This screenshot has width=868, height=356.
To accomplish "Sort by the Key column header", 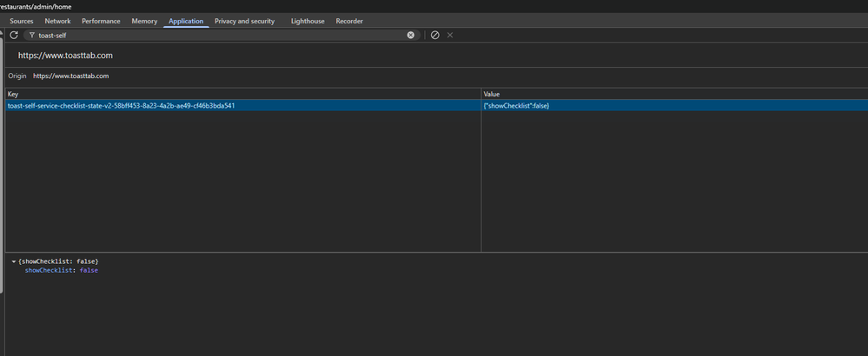I will (x=243, y=94).
